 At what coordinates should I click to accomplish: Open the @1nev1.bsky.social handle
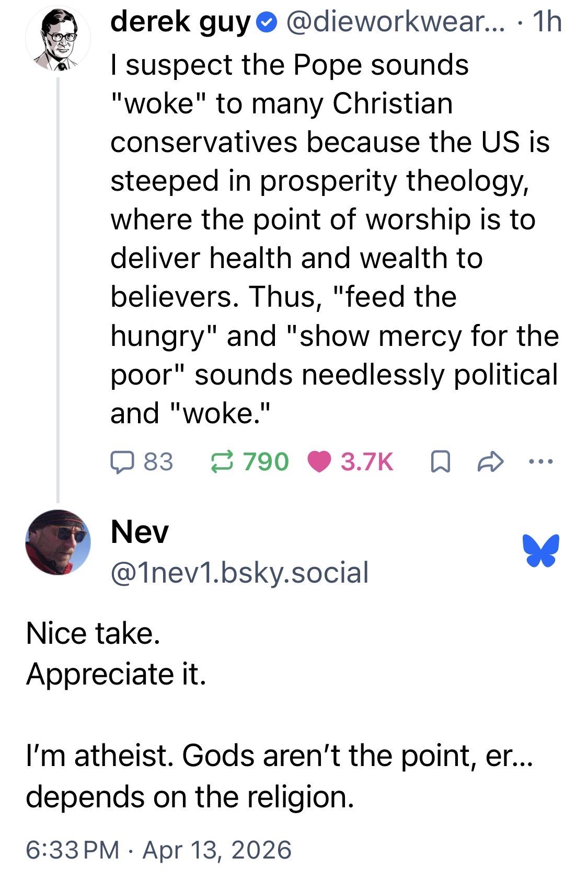[239, 572]
